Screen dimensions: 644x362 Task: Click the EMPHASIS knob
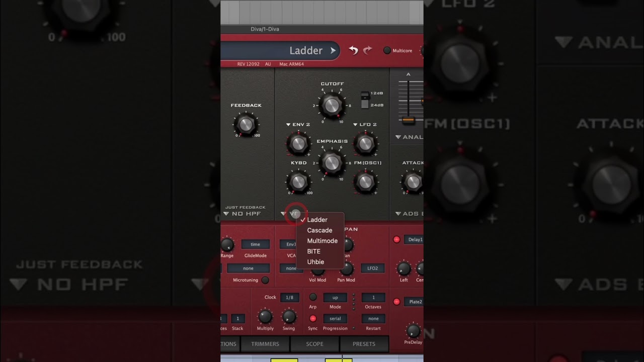tap(332, 162)
